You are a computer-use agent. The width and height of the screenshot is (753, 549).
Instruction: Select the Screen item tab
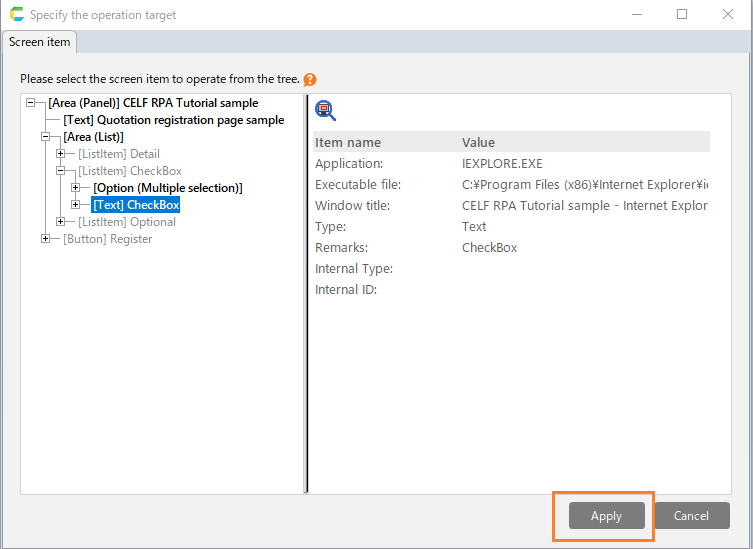coord(40,42)
